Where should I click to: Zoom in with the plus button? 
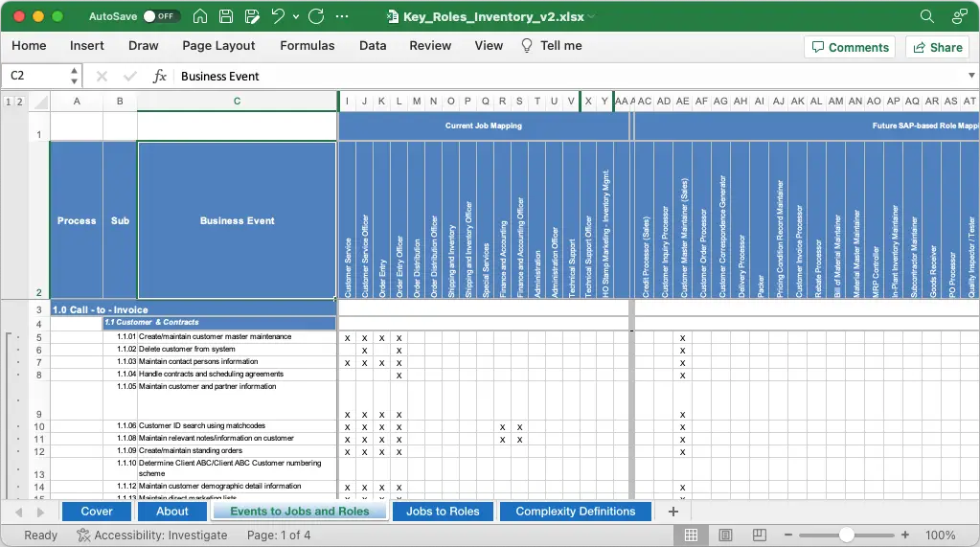point(905,536)
